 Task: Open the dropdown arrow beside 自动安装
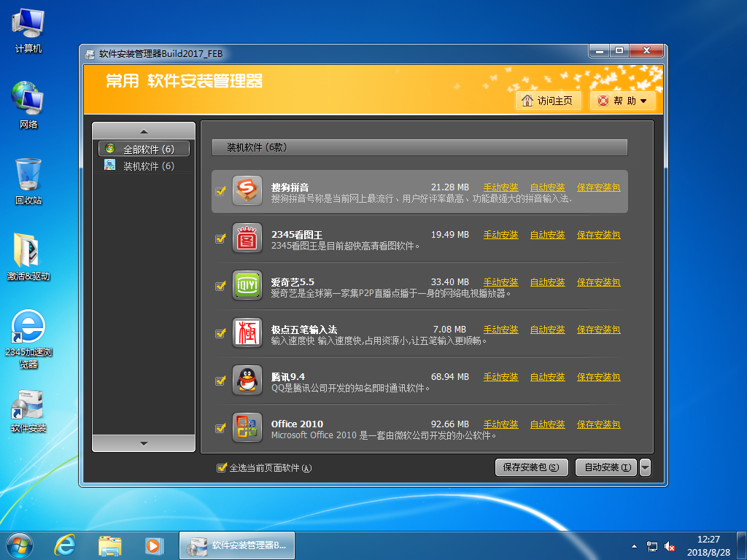point(645,467)
